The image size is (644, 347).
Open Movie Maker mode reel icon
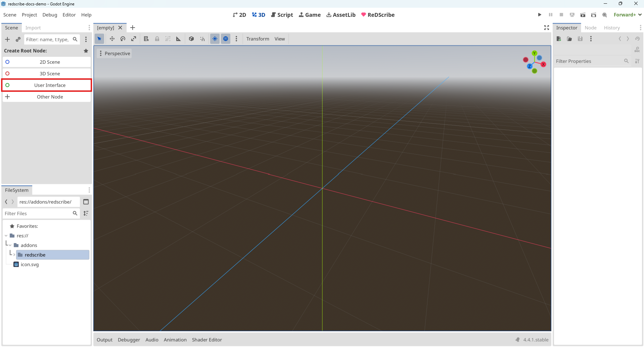604,15
